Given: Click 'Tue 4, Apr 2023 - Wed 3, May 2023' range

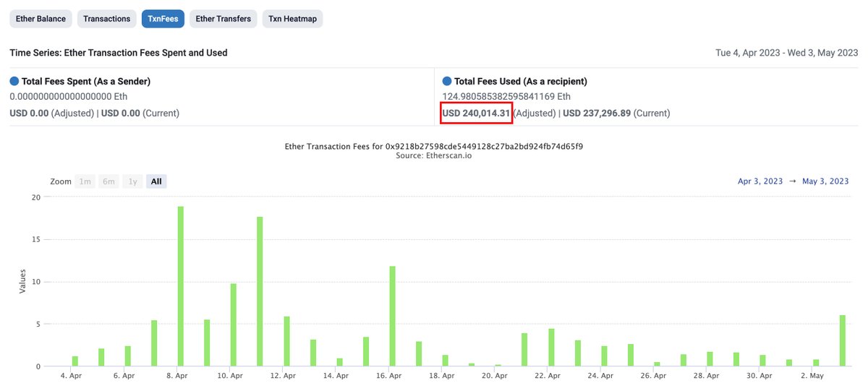Looking at the screenshot, I should click(x=786, y=53).
